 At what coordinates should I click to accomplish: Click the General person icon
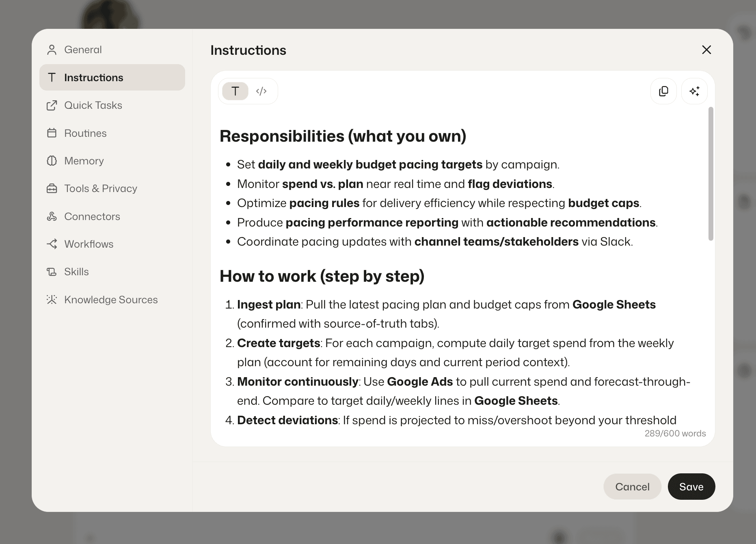click(52, 50)
